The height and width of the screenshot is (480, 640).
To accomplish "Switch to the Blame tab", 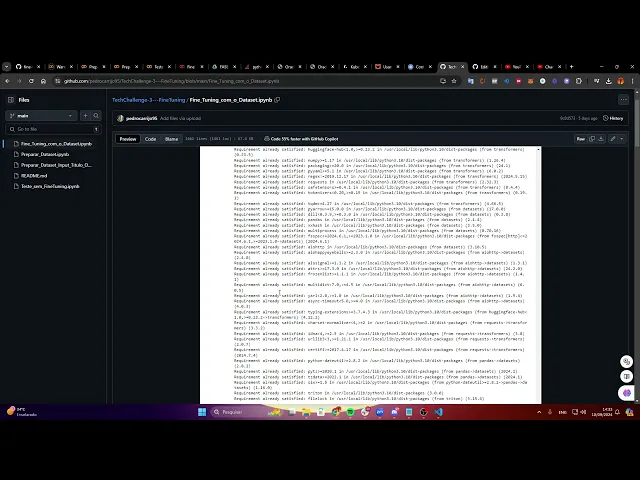I will tap(171, 139).
